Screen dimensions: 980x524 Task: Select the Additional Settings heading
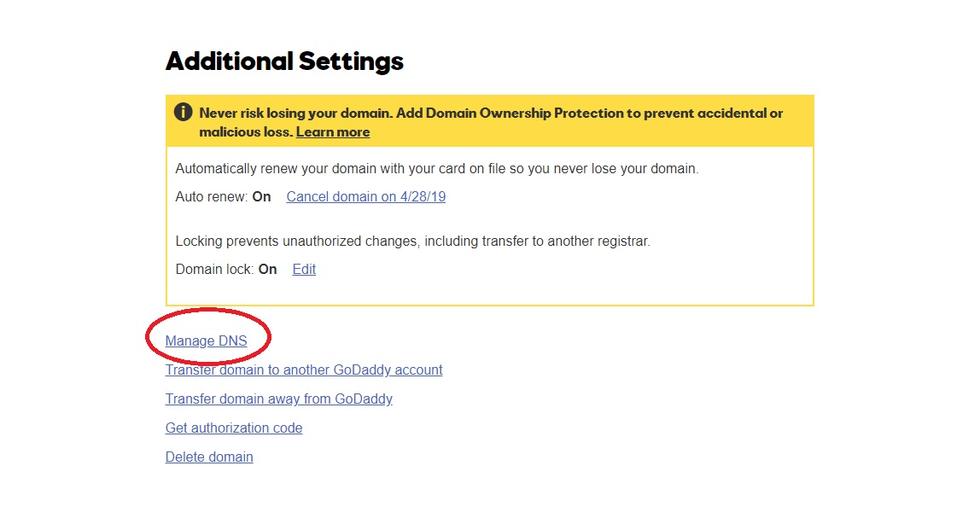[x=284, y=61]
